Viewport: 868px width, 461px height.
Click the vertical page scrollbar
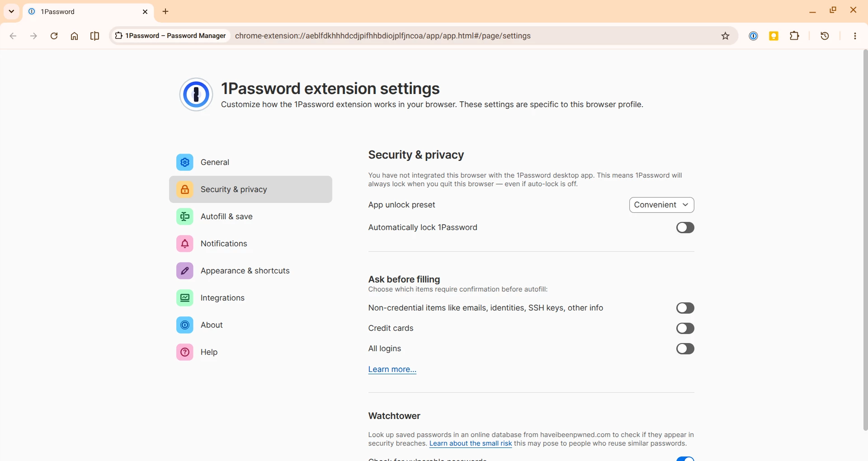[865, 240]
